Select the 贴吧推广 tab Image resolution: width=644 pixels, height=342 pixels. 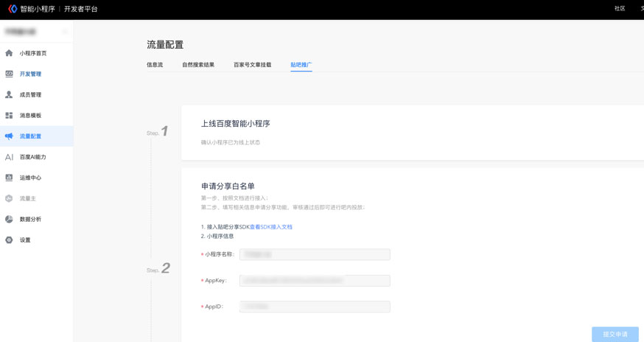point(301,65)
